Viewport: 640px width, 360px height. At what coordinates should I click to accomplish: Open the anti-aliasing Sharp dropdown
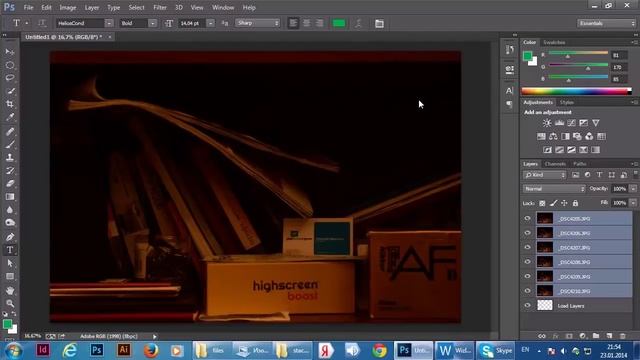pos(258,23)
